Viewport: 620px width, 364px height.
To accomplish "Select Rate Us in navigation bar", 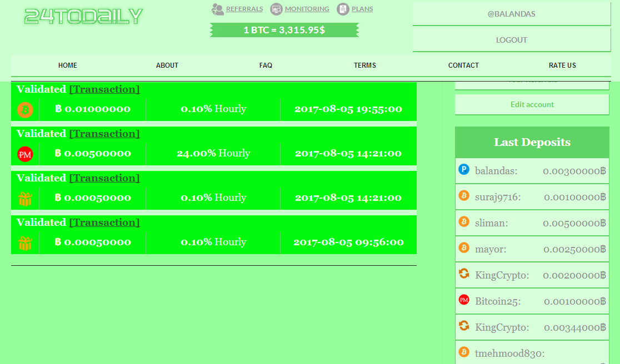I will tap(562, 65).
